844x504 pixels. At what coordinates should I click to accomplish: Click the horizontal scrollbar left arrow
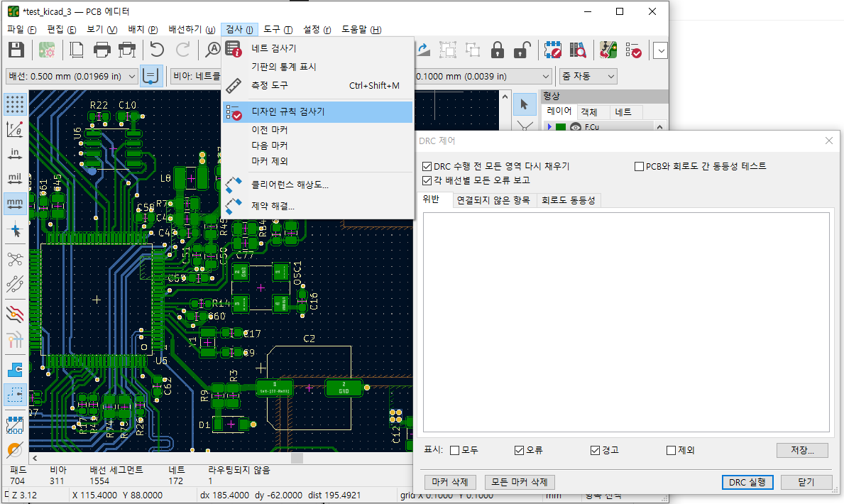pyautogui.click(x=35, y=459)
